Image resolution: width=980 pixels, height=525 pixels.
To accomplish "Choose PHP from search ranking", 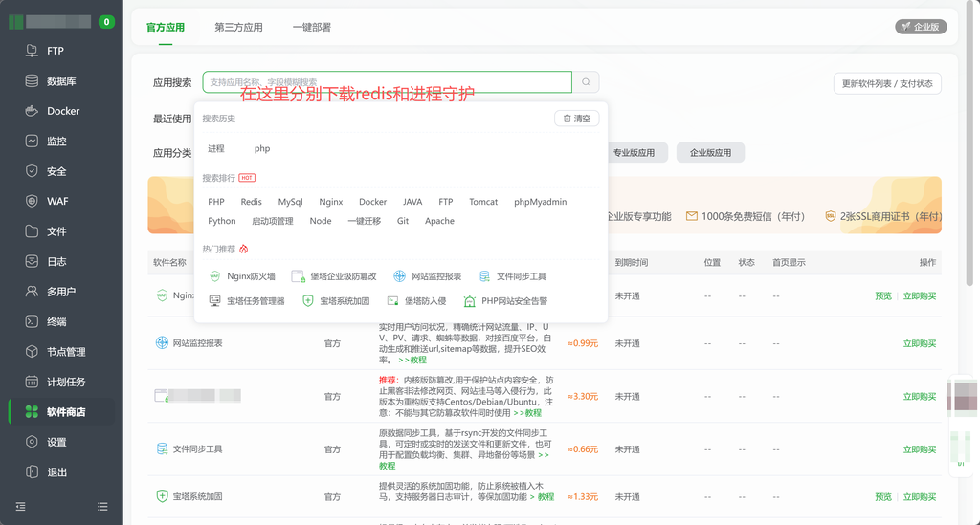I will [x=216, y=202].
